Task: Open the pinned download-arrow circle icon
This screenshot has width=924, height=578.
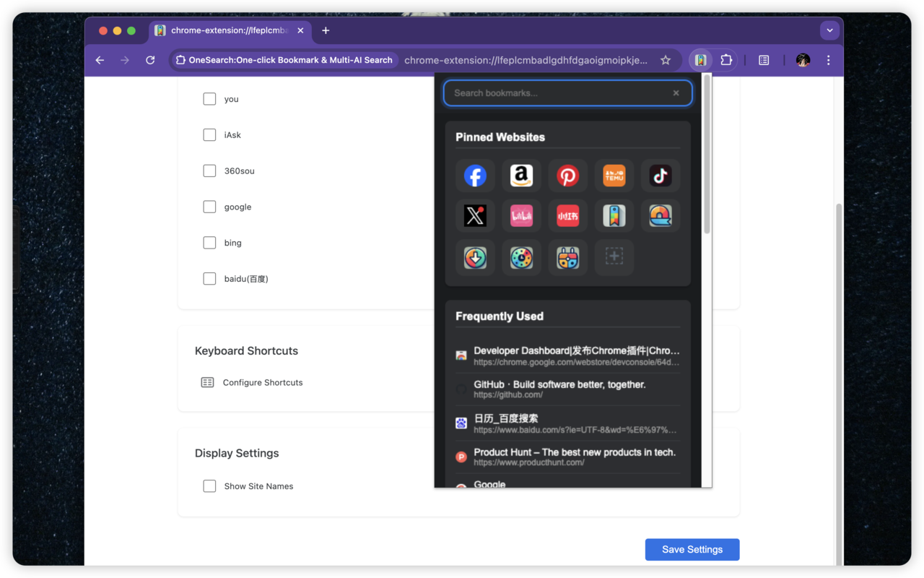Action: (475, 257)
